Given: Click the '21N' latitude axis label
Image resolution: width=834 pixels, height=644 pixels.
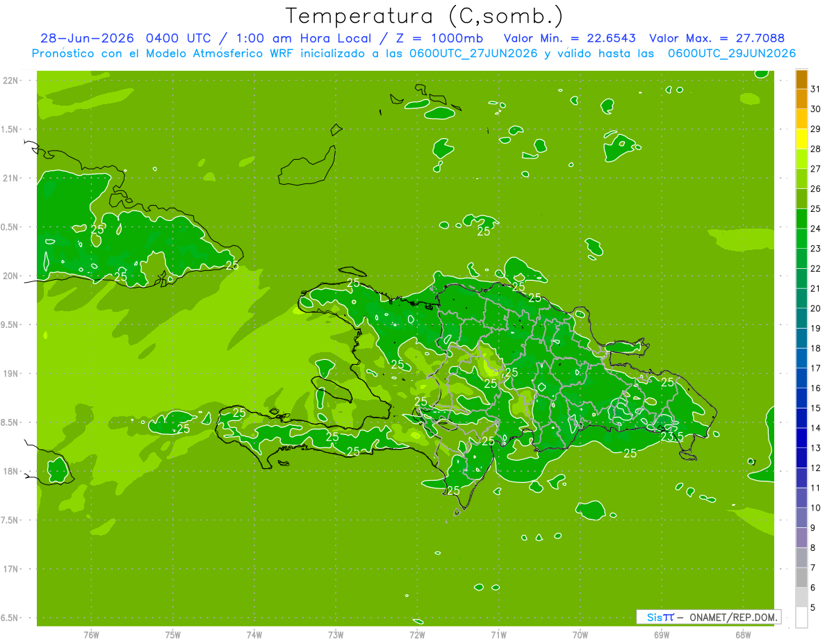Looking at the screenshot, I should coord(11,178).
